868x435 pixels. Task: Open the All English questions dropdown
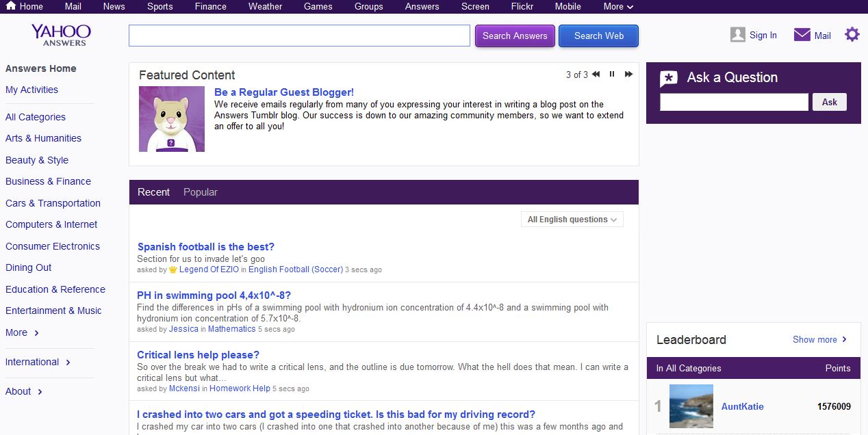point(572,220)
